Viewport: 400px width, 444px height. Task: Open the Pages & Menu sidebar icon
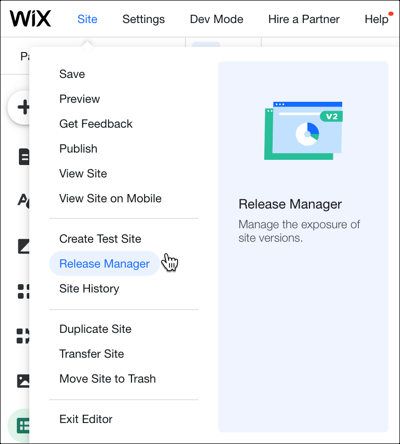click(x=23, y=157)
